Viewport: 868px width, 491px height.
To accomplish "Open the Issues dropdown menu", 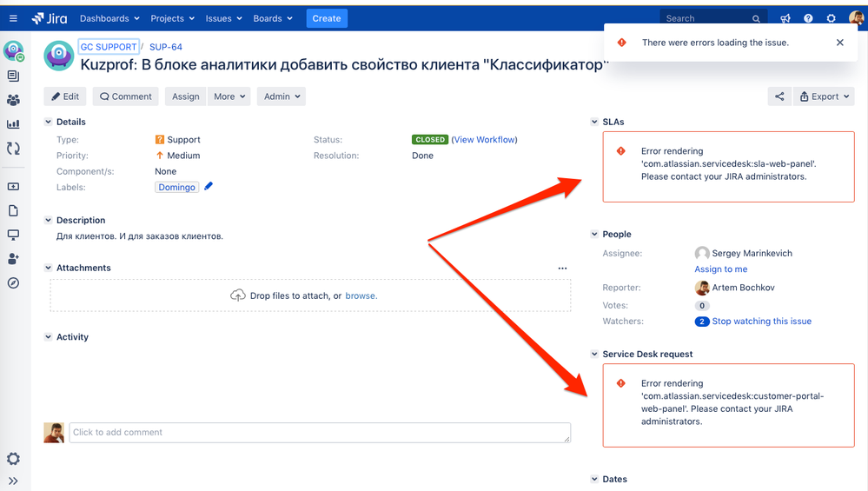I will pyautogui.click(x=223, y=18).
